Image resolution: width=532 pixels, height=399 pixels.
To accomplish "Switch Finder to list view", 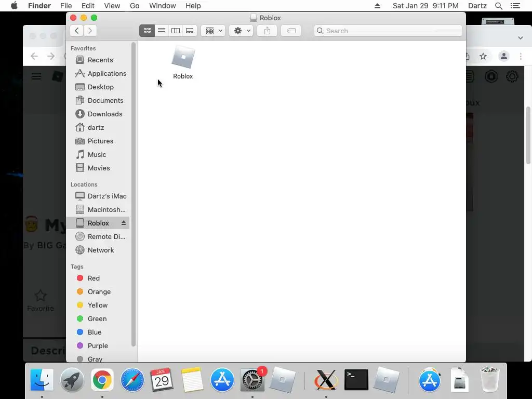I will click(162, 31).
